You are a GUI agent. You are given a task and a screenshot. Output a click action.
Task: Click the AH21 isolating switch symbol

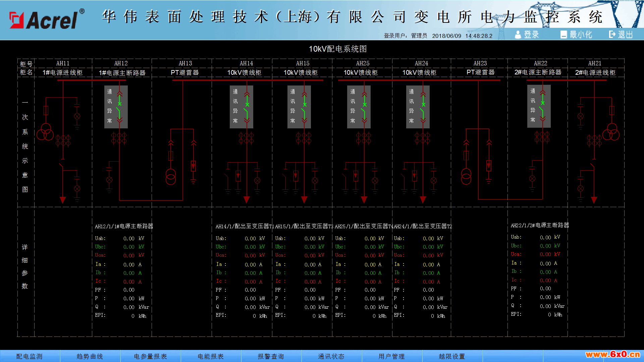[x=593, y=164]
